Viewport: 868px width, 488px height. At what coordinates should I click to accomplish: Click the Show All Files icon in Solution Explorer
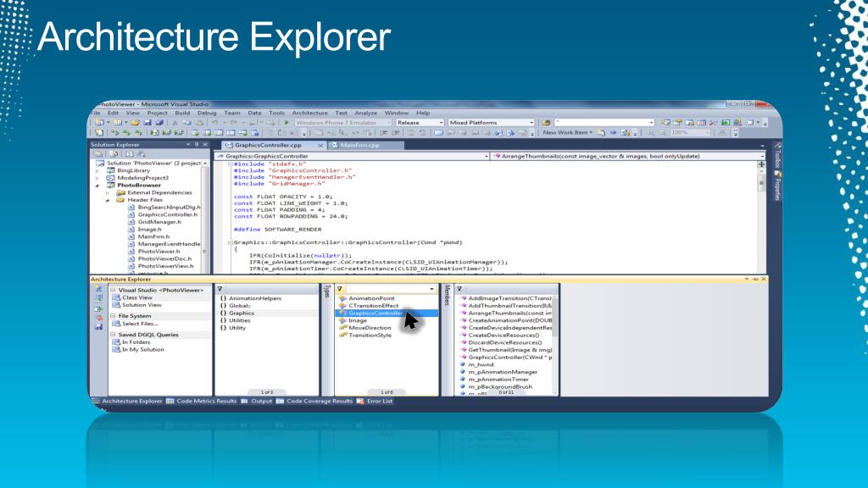point(114,154)
